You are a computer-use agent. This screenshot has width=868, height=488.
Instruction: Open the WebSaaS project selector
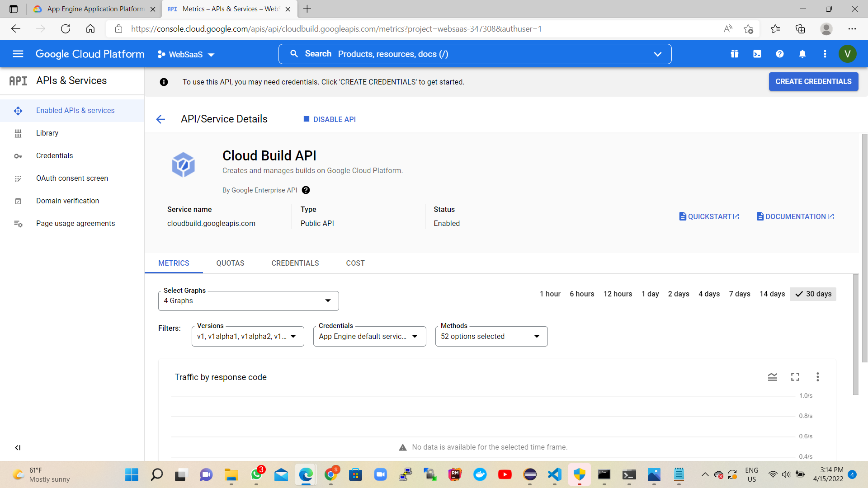click(186, 55)
